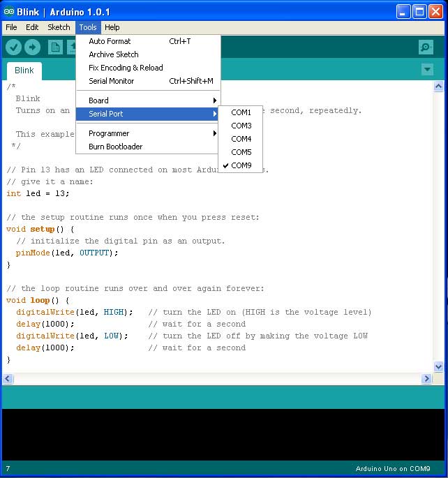Choose Fix Encoding & Reload
Screen dimensions: 448x478
pos(147,68)
